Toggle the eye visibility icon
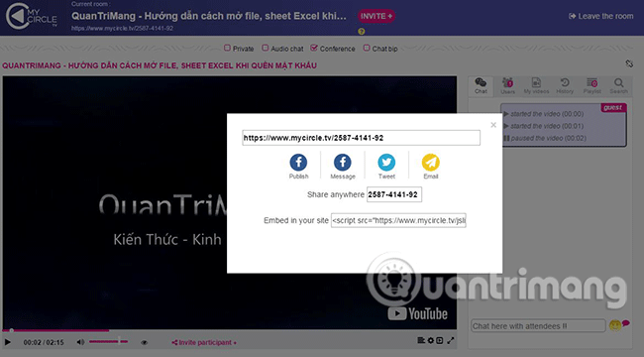 tap(144, 342)
